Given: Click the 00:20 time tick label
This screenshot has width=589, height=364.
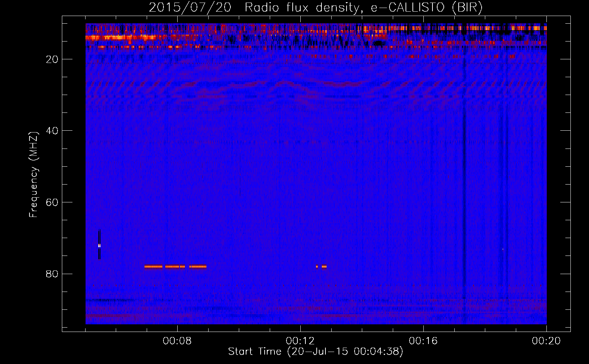Looking at the screenshot, I should (546, 341).
